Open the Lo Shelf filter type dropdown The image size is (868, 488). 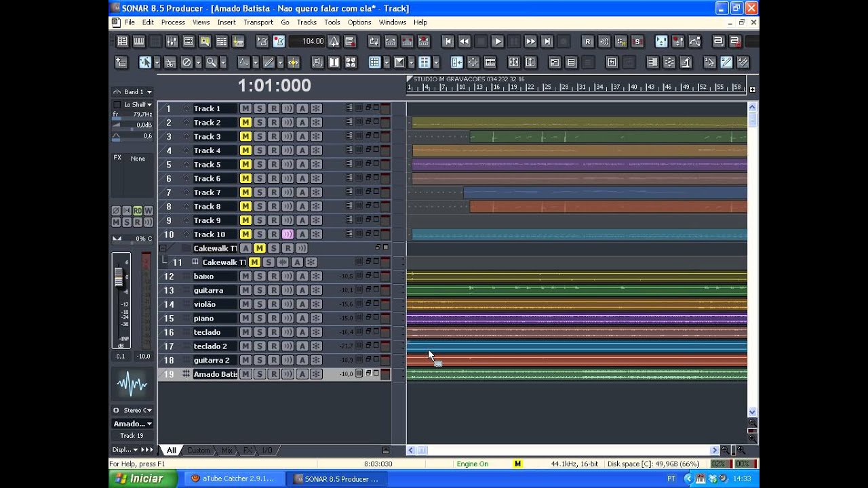click(x=136, y=104)
